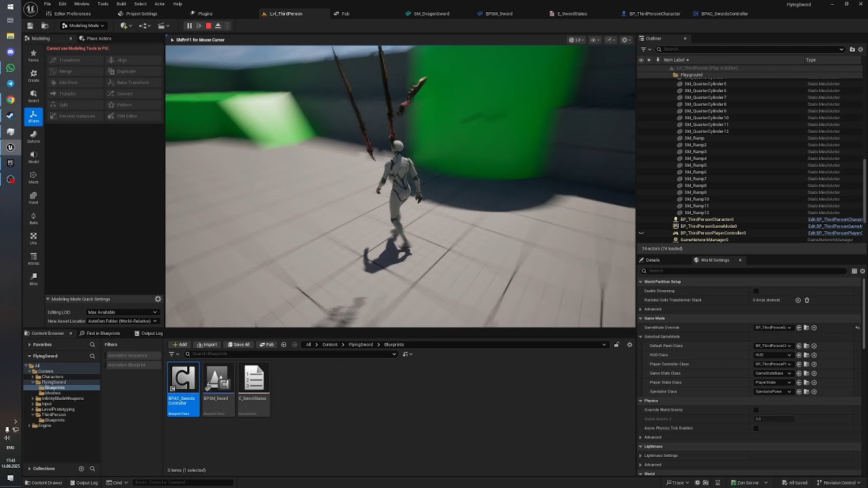Viewport: 868px width, 488px height.
Task: Collapse the Physics section
Action: pos(641,401)
